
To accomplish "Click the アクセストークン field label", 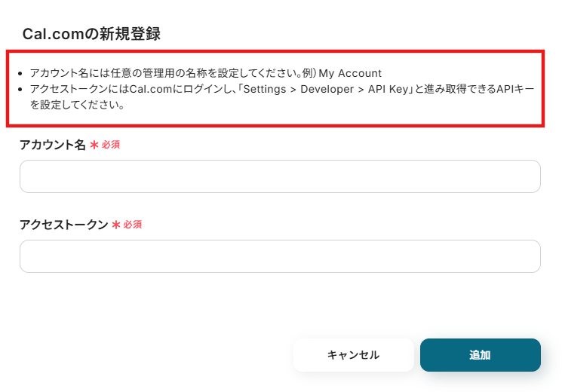I will (64, 225).
